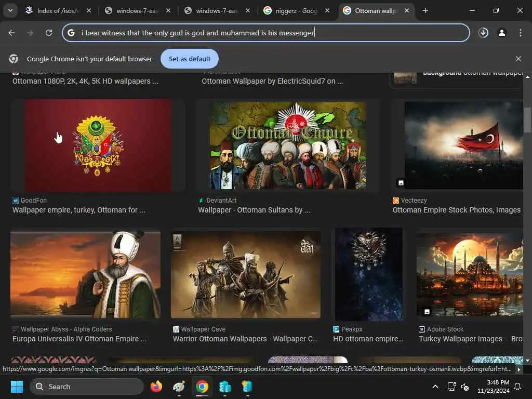Close the Ottoman wallpaper tab
Viewport: 532px width, 399px height.
coord(406,11)
